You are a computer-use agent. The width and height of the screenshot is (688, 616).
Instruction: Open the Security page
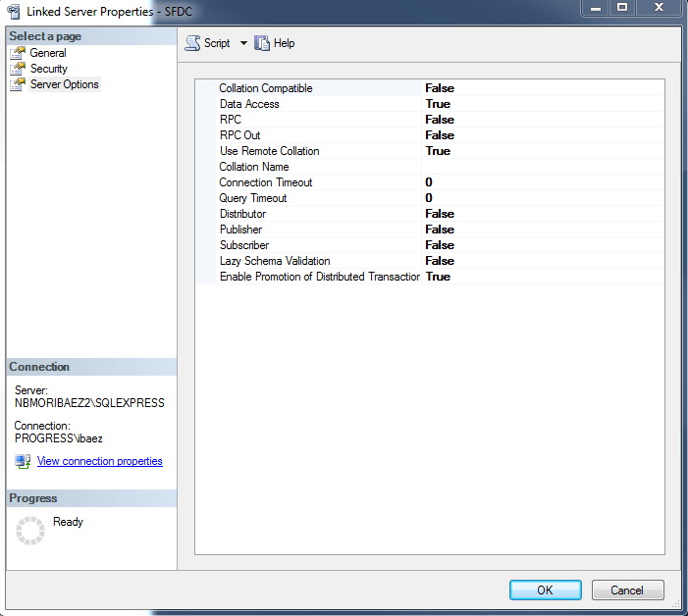(49, 69)
